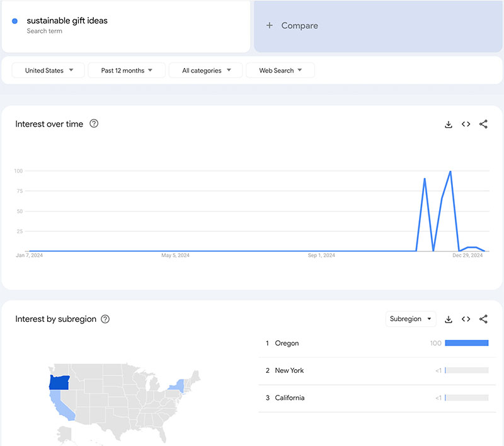Viewport: 504px width, 446px height.
Task: Download the Interest by subregion data
Action: 448,319
